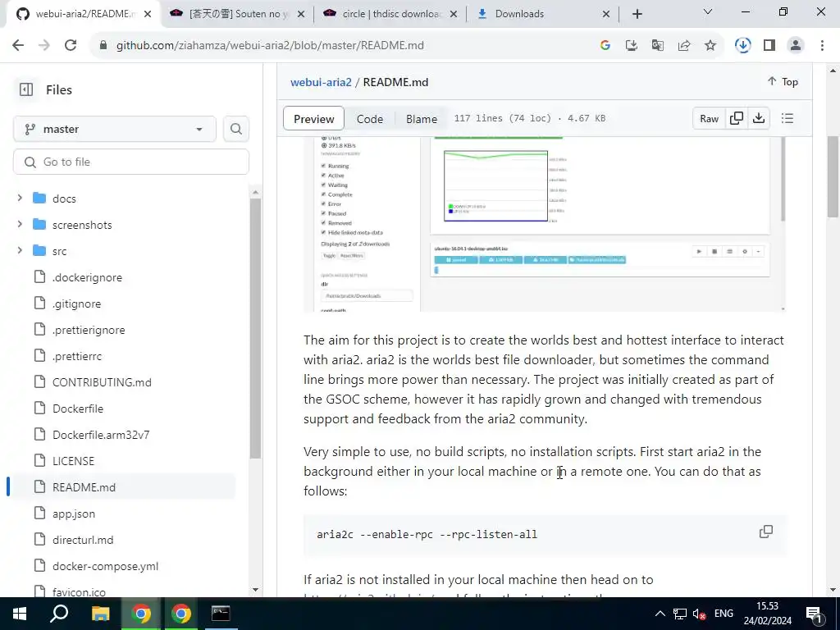This screenshot has height=630, width=840.
Task: Open .dockerignore file
Action: coord(87,277)
